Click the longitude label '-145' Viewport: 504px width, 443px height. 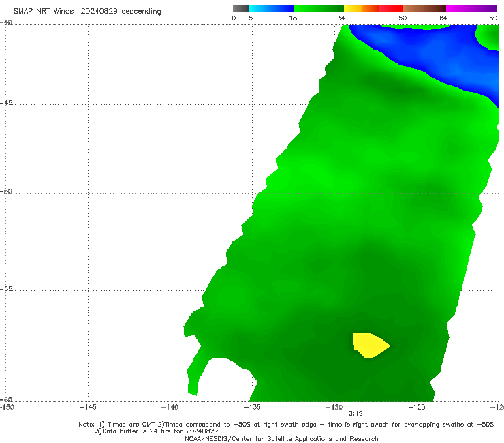[88, 407]
